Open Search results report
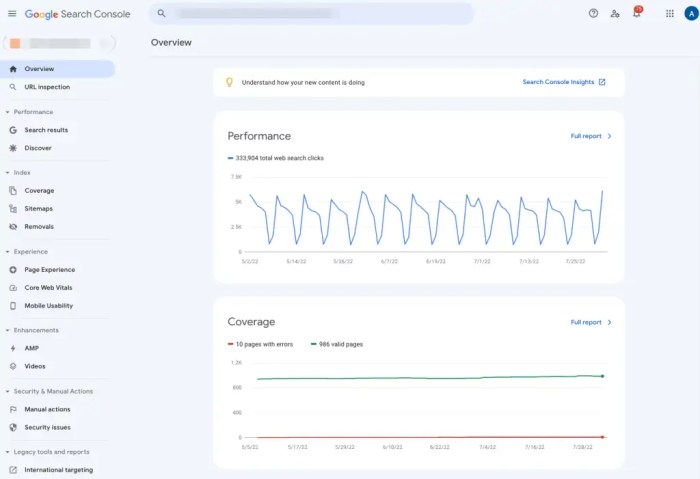Image resolution: width=700 pixels, height=479 pixels. coord(46,130)
